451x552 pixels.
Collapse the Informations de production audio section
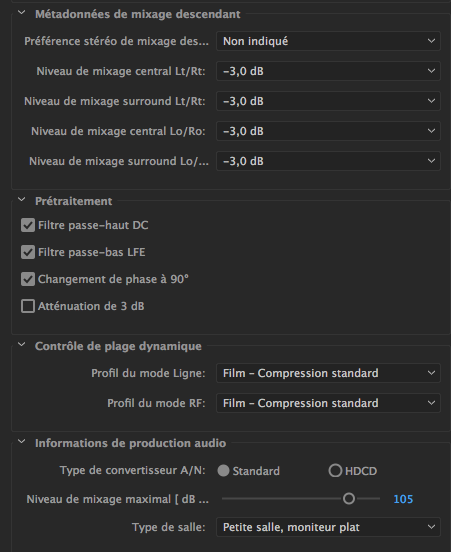point(21,441)
